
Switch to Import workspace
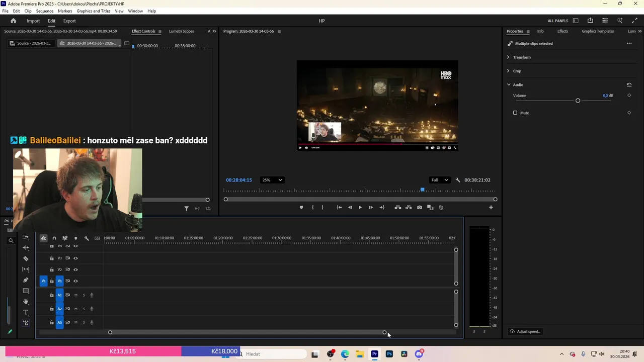33,21
